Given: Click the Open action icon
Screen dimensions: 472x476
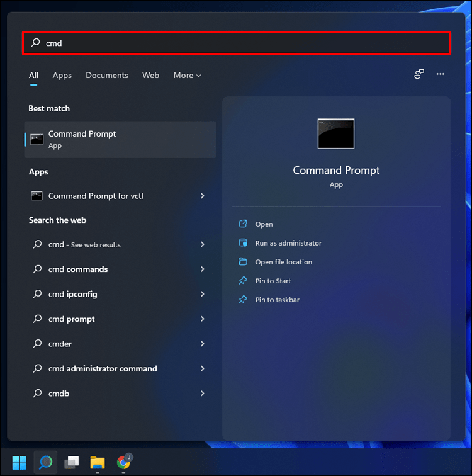Looking at the screenshot, I should pyautogui.click(x=243, y=224).
